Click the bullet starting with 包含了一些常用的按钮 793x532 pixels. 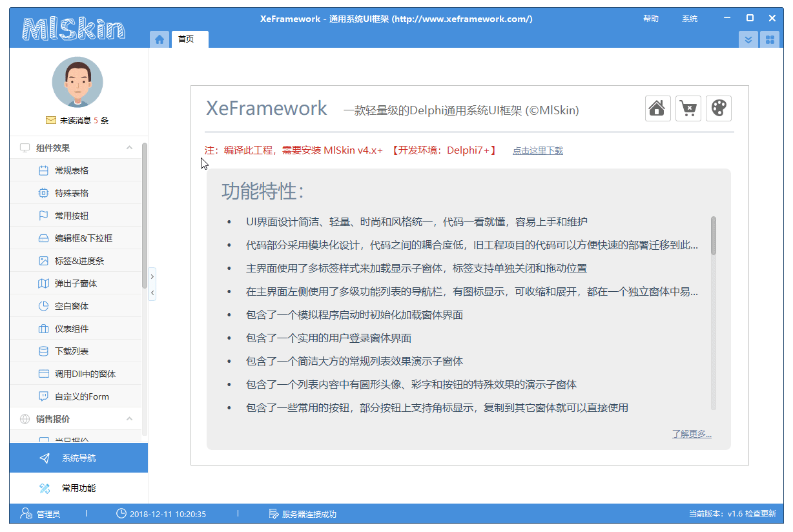point(437,408)
